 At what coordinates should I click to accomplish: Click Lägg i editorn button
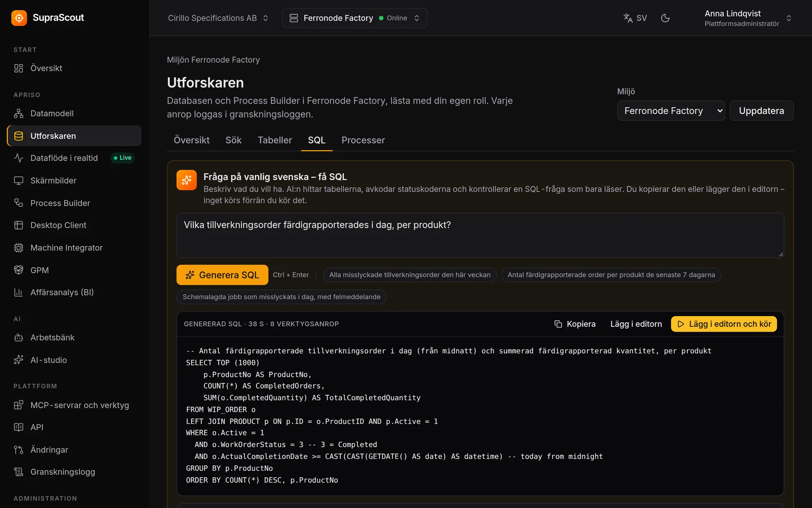(x=636, y=324)
